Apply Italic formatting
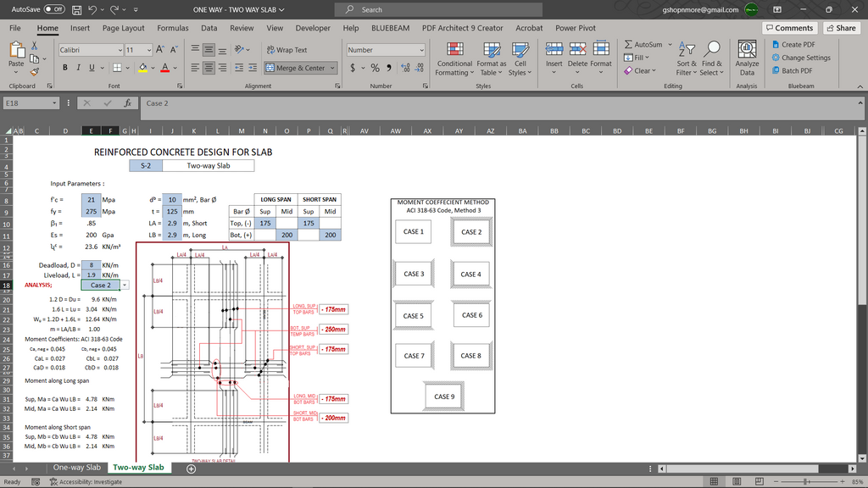868x488 pixels. (78, 68)
